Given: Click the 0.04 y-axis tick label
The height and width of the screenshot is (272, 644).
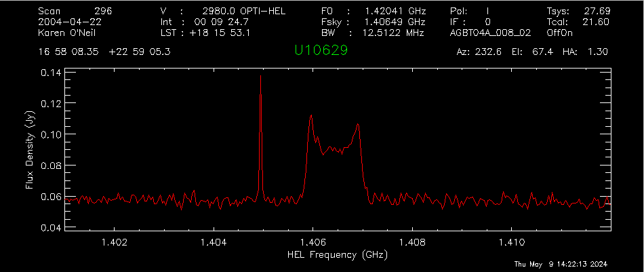Looking at the screenshot, I should 50,228.
